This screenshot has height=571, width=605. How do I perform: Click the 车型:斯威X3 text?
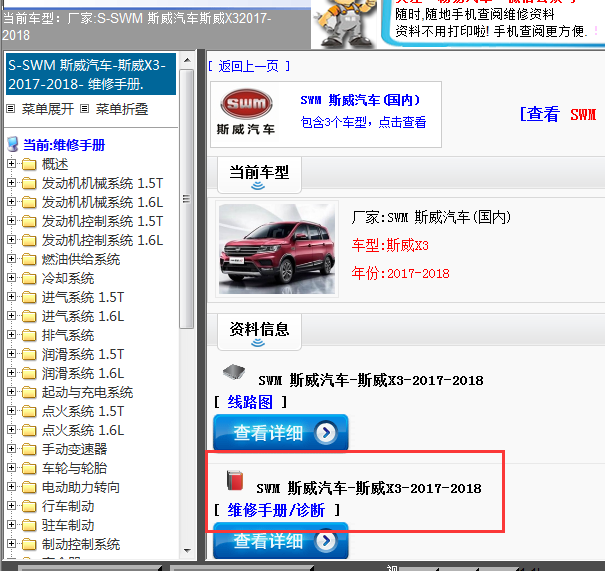pyautogui.click(x=390, y=245)
